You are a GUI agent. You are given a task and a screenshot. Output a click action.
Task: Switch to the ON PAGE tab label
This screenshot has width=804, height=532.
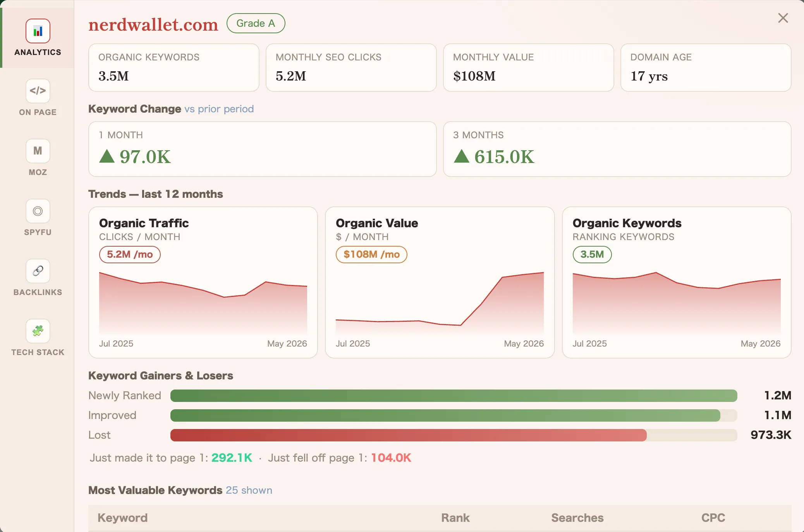(x=38, y=112)
